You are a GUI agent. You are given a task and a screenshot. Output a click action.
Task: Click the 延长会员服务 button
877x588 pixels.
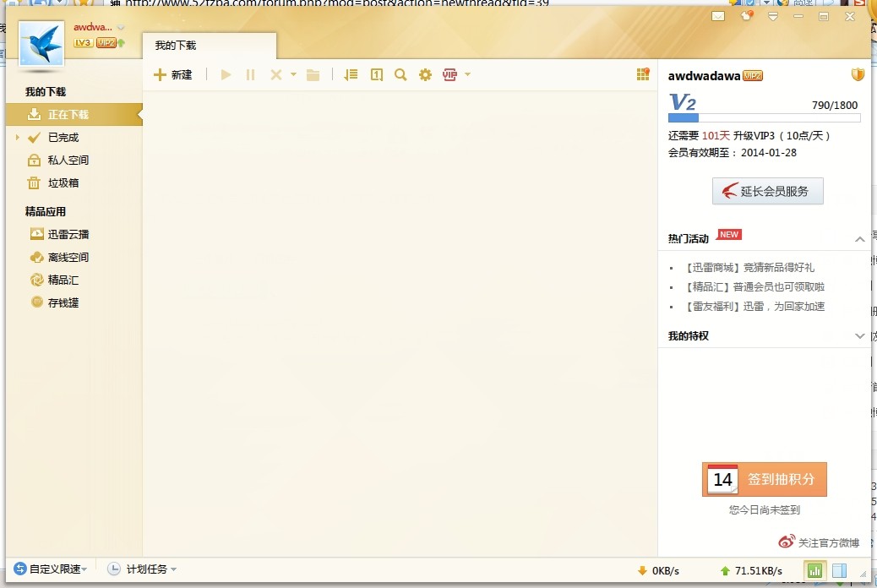pos(767,191)
